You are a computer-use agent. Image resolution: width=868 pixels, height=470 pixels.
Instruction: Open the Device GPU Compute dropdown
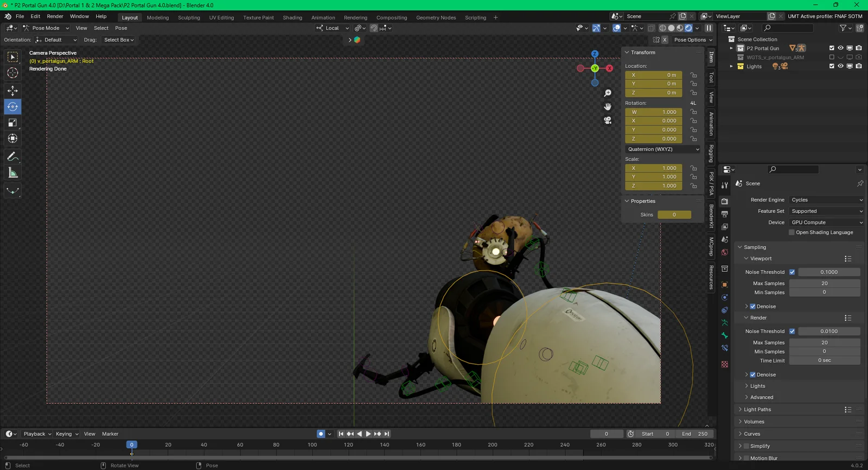pyautogui.click(x=827, y=223)
